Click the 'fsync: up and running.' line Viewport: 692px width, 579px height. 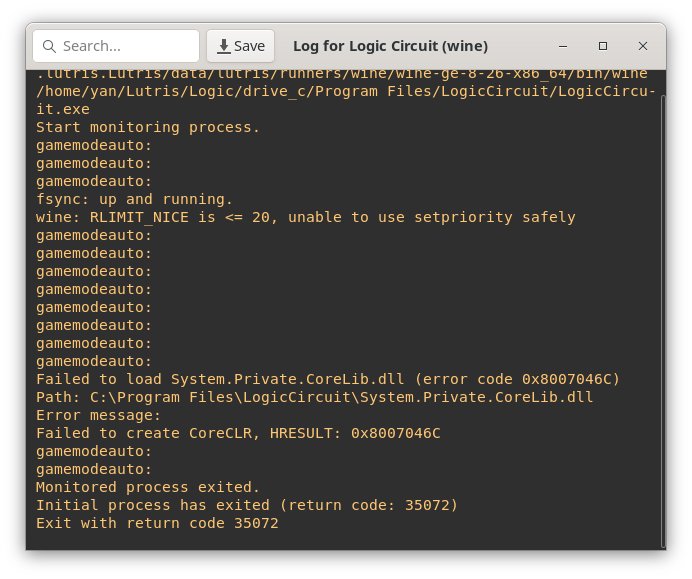[134, 199]
